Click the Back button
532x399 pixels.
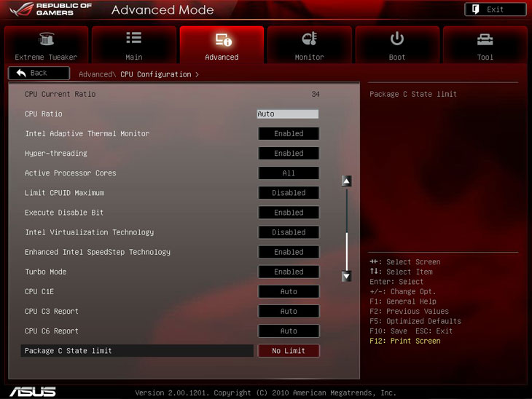tap(39, 73)
